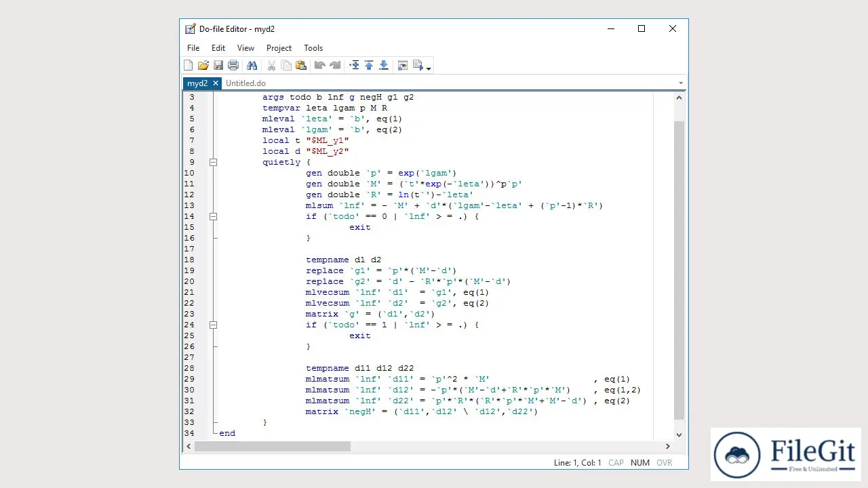868x488 pixels.
Task: Click the 'matrix `negH'' line
Action: (x=422, y=411)
